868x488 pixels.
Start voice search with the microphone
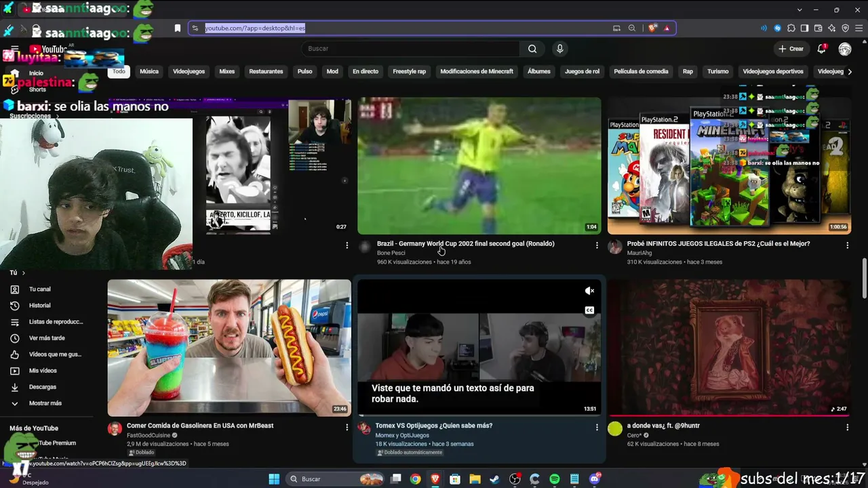[x=559, y=49]
